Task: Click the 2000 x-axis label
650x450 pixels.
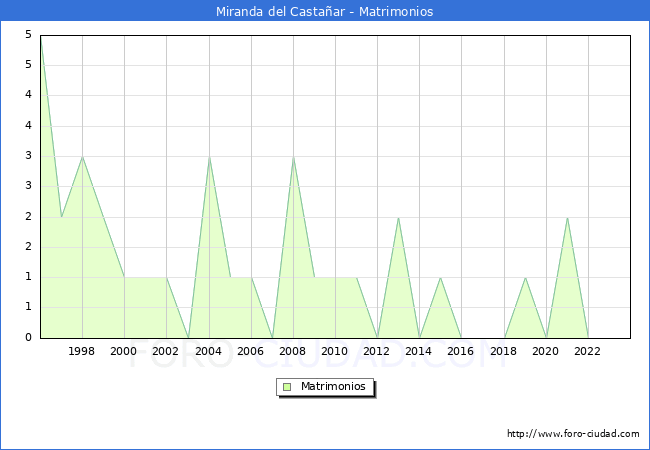Action: click(x=124, y=351)
